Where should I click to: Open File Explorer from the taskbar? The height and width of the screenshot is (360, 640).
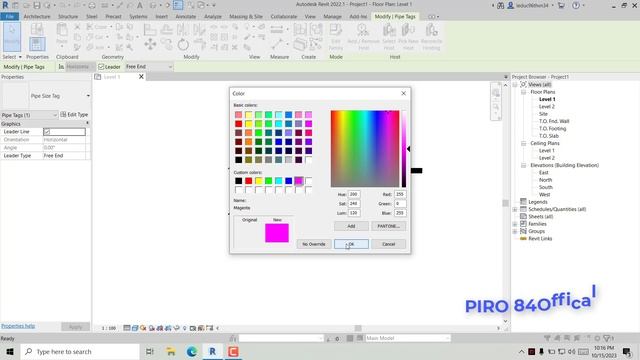coord(171,351)
